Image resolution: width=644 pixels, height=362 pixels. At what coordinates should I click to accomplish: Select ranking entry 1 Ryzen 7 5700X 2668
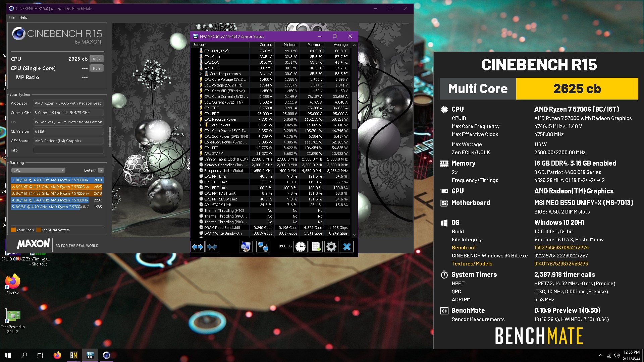pos(57,180)
